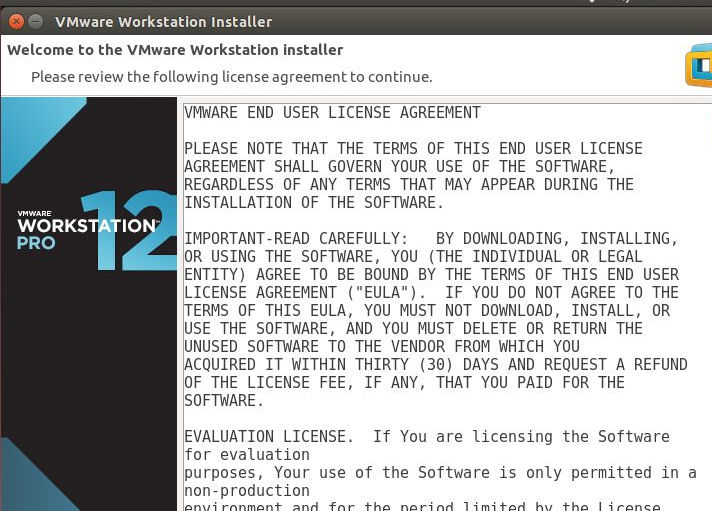The width and height of the screenshot is (712, 511).
Task: Click the 'non-production' line in the license
Action: (247, 491)
